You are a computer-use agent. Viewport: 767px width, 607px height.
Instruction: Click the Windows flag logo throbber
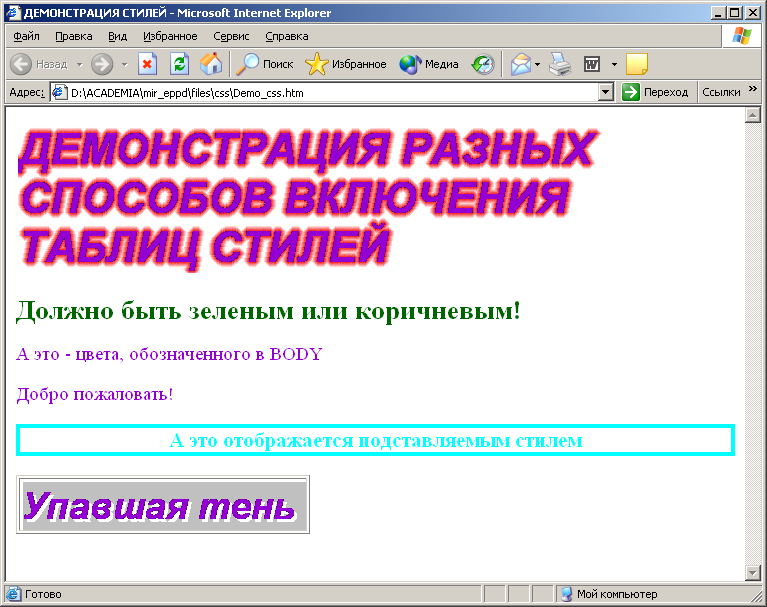[x=742, y=36]
